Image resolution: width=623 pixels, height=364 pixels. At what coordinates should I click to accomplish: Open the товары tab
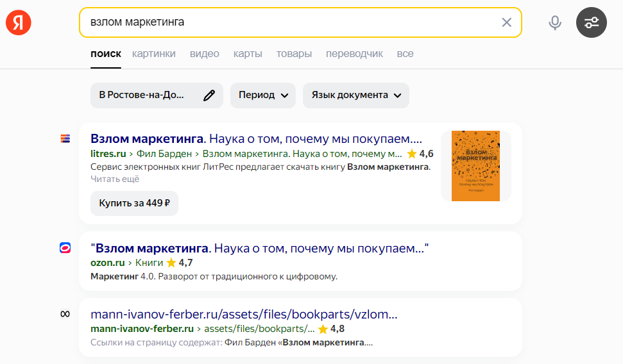294,54
